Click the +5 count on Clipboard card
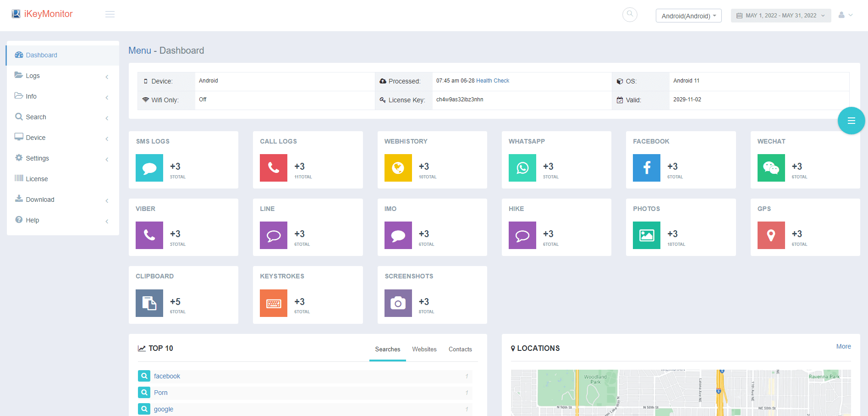The height and width of the screenshot is (416, 868). 175,302
